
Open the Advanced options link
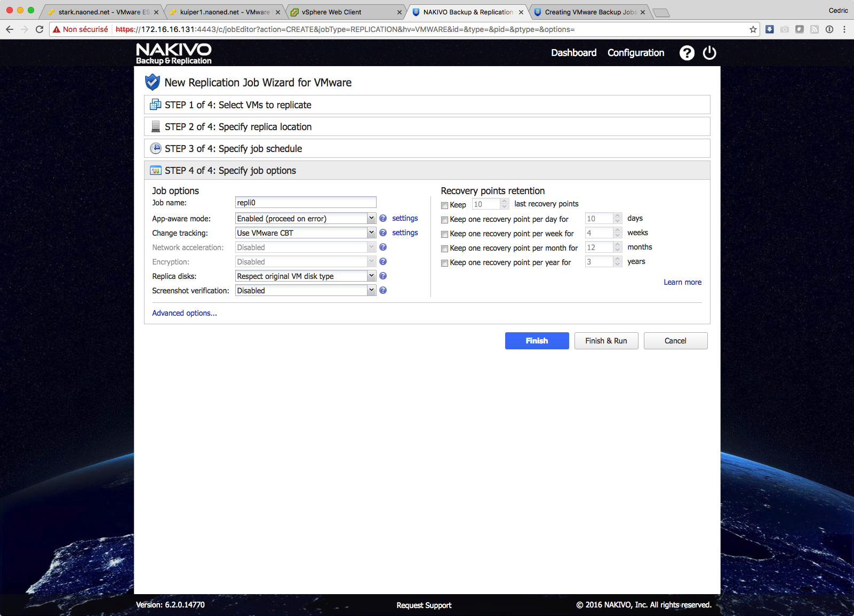click(185, 313)
